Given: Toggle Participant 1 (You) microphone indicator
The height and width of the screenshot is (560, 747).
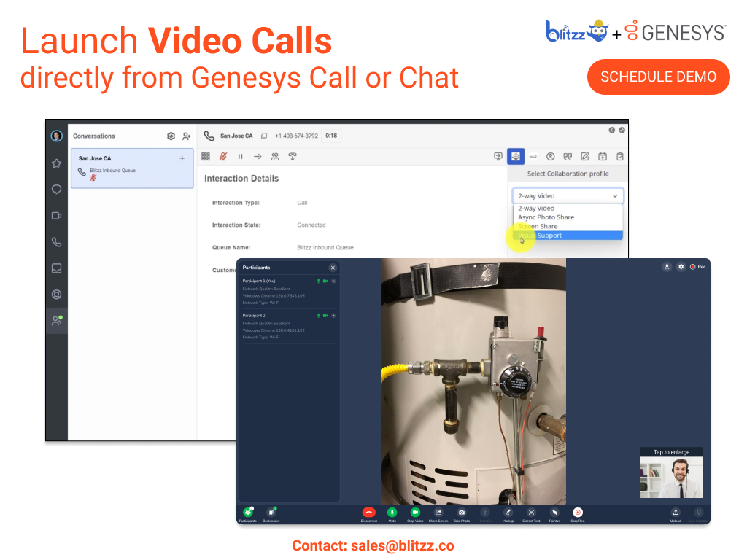Looking at the screenshot, I should pyautogui.click(x=318, y=281).
